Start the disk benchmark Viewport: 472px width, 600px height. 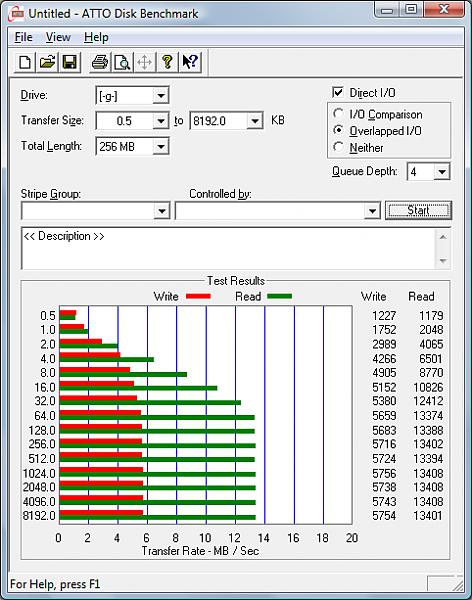tap(418, 210)
